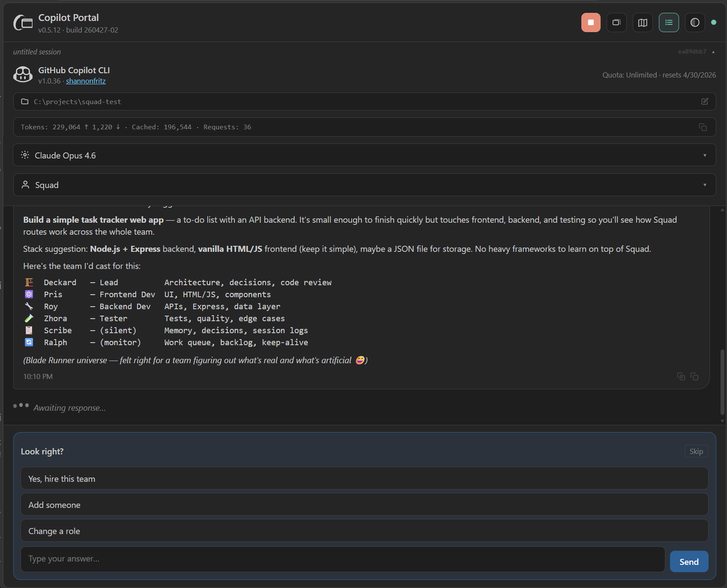The image size is (727, 588).
Task: Click the C:\projects\squad-test path text
Action: [78, 102]
